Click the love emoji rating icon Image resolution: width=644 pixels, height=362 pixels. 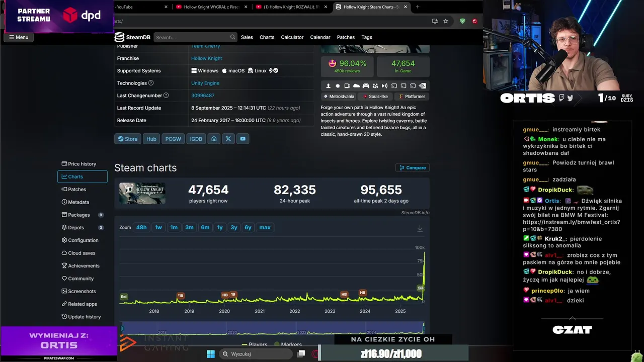332,63
